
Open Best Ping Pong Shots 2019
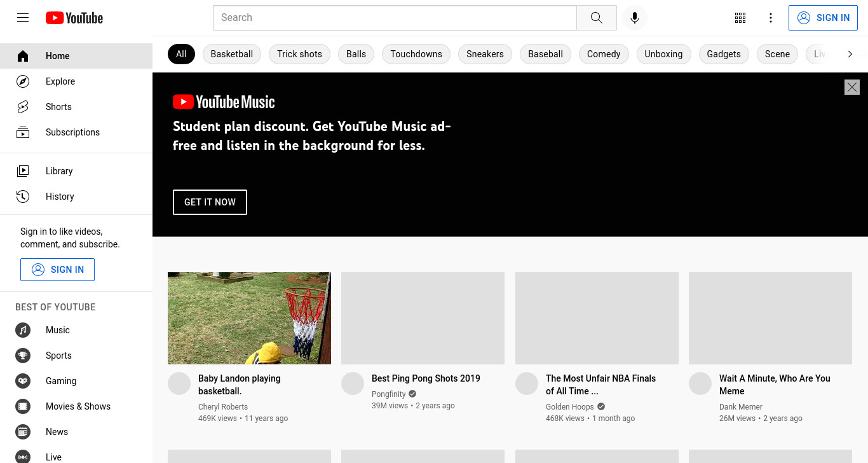tap(426, 378)
